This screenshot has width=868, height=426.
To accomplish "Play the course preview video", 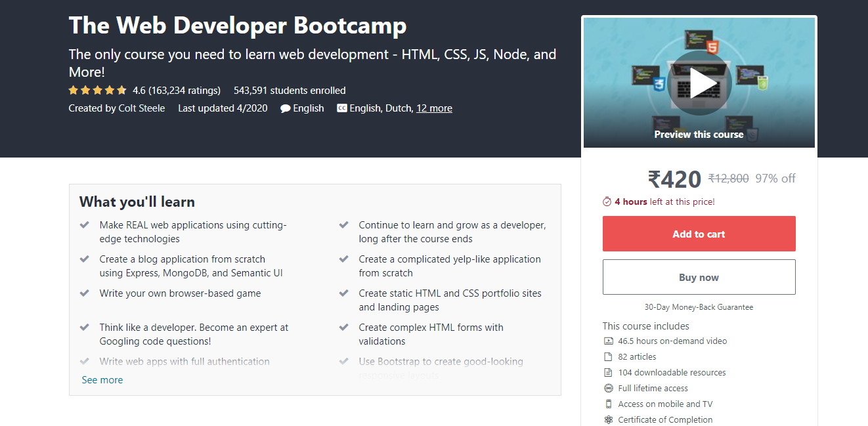I will coord(699,83).
